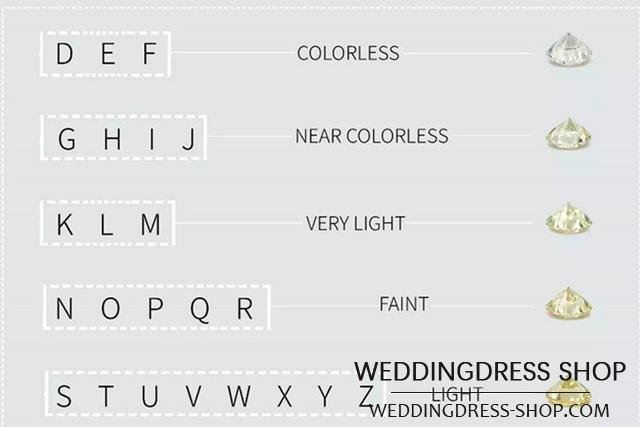Open the WEDDINGDRESS-SHOP.COM link

pyautogui.click(x=489, y=410)
